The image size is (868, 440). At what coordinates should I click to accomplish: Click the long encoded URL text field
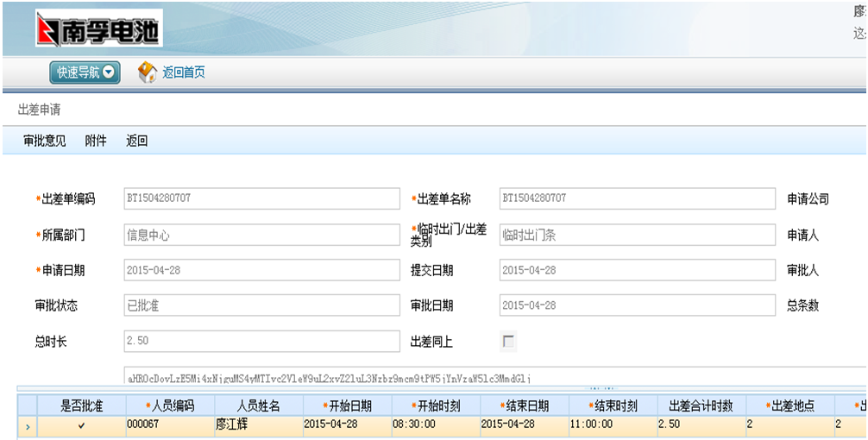tap(492, 378)
